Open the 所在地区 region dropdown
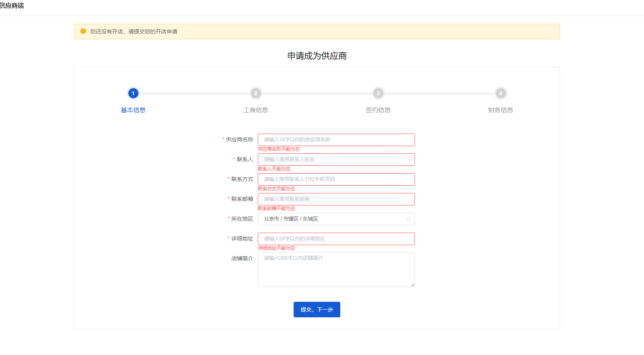The height and width of the screenshot is (355, 644). pos(336,219)
